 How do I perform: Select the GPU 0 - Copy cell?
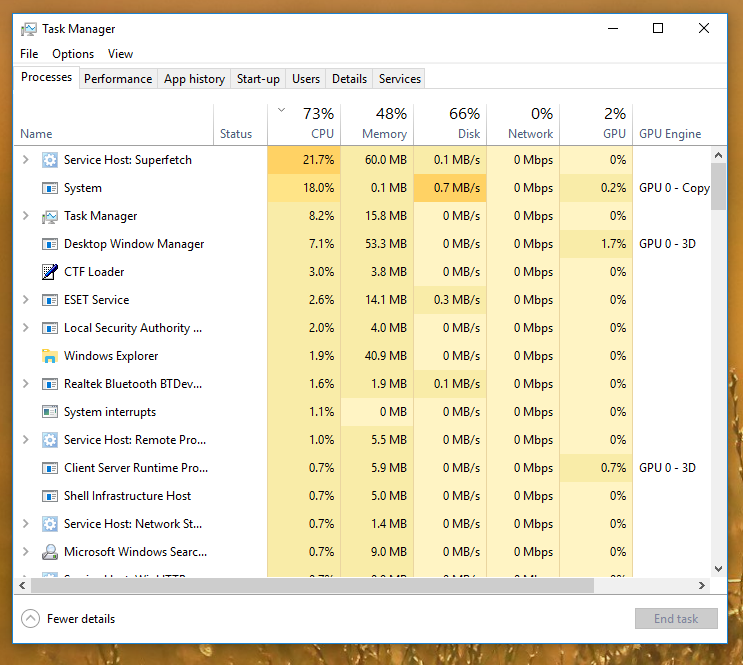[672, 188]
